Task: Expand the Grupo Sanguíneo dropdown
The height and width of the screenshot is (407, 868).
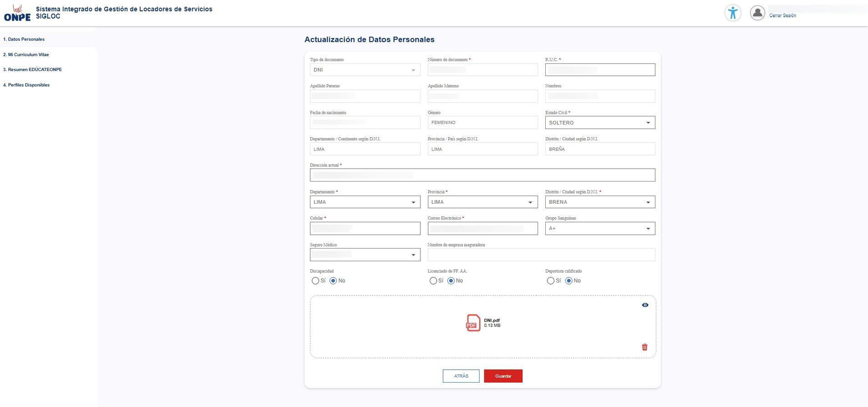Action: click(600, 228)
